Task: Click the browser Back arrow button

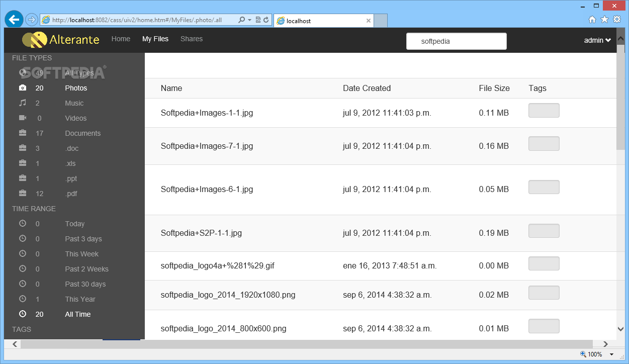Action: coord(14,20)
